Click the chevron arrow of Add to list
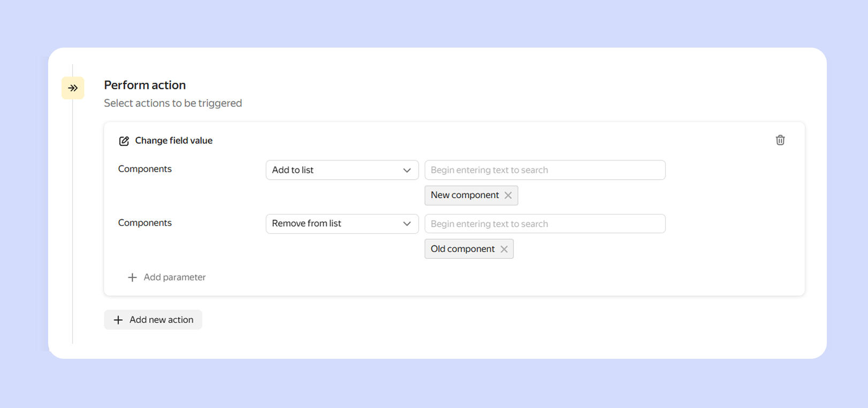 tap(407, 170)
